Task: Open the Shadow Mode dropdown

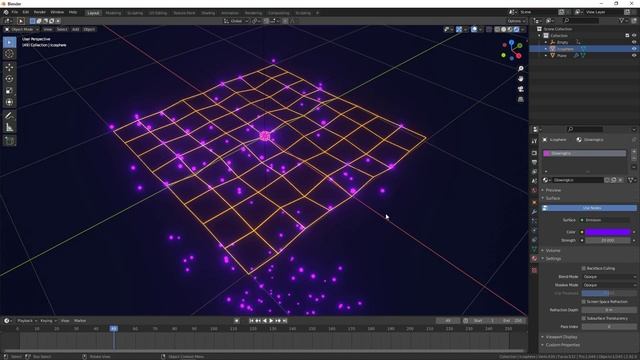Action: coord(609,285)
